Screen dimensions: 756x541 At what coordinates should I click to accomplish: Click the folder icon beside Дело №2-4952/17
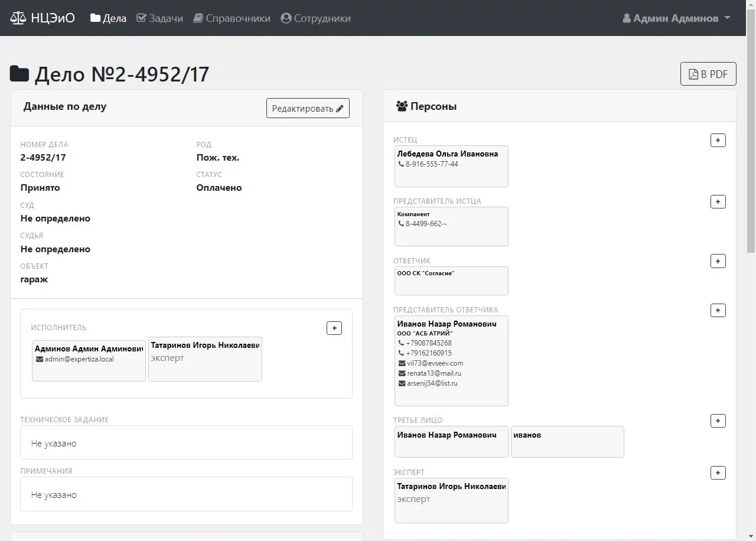pos(19,73)
